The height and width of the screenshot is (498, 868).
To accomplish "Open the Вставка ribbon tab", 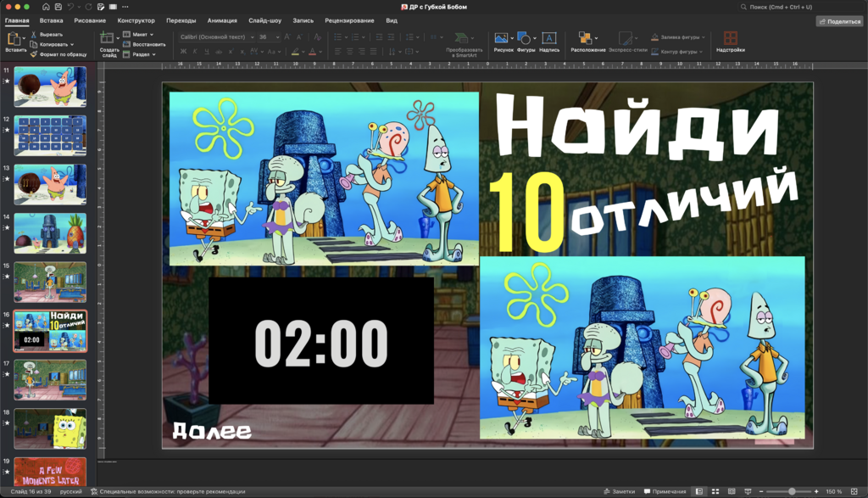I will [x=51, y=20].
